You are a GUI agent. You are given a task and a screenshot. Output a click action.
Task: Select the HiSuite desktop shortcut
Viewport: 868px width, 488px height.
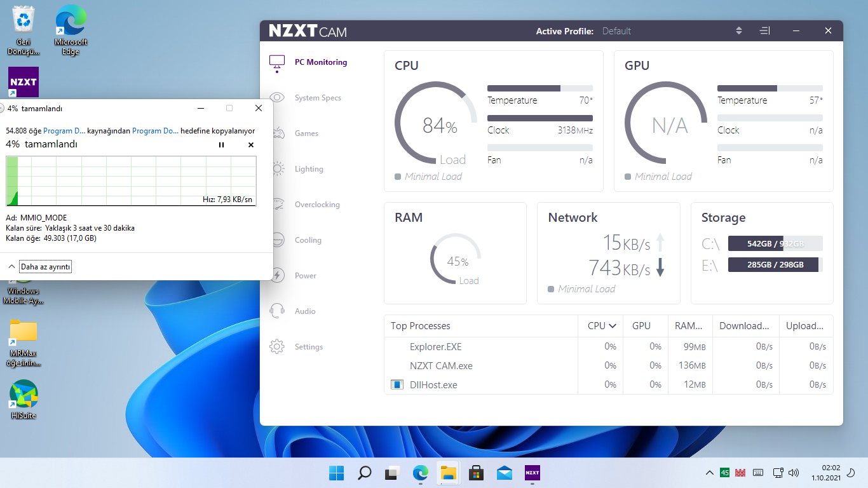point(24,400)
